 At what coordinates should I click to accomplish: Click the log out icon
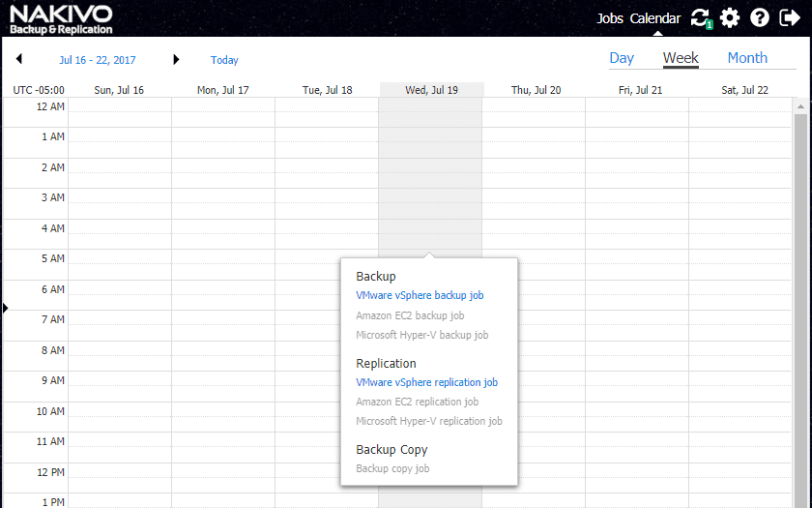(789, 17)
